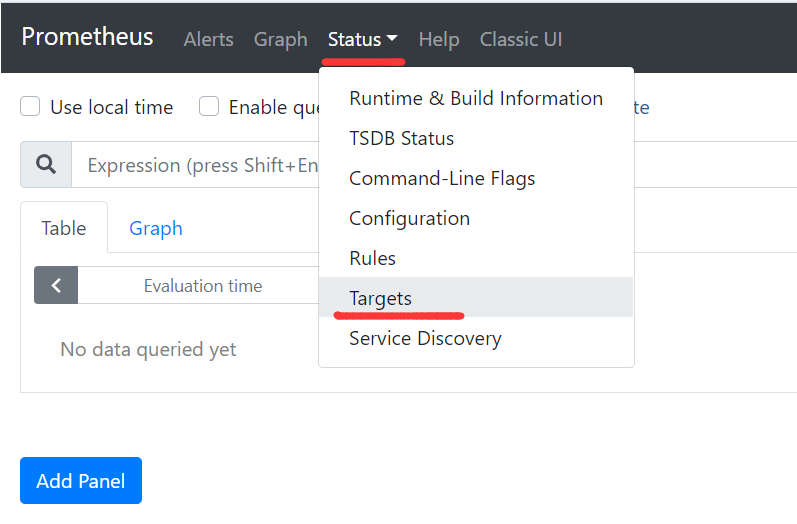Screen dimensions: 797x524
Task: Click the previous evaluation time arrow
Action: tap(56, 285)
